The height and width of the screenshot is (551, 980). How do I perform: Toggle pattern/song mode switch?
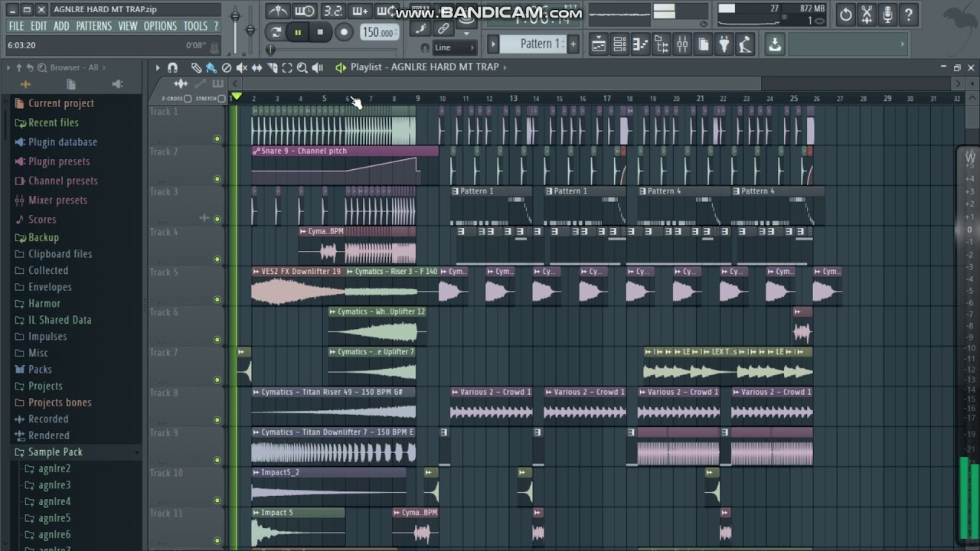coord(276,32)
